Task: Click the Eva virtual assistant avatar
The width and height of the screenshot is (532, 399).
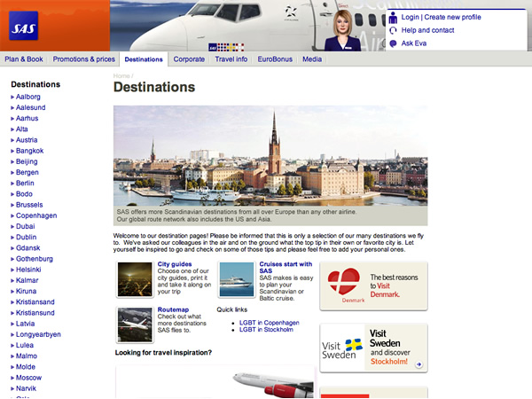Action: point(342,30)
